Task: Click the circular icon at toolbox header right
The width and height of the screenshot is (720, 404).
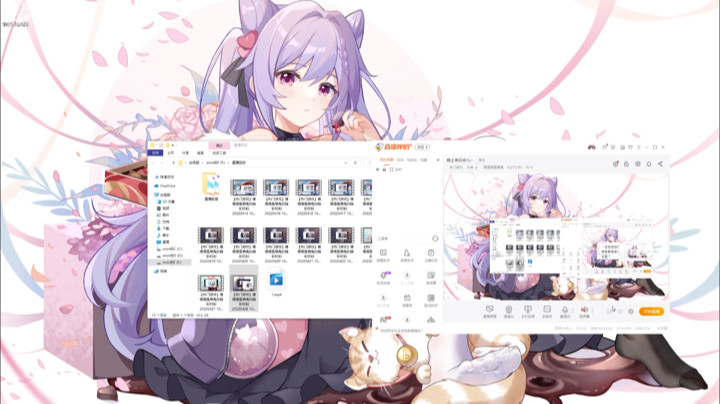Action: coord(434,238)
